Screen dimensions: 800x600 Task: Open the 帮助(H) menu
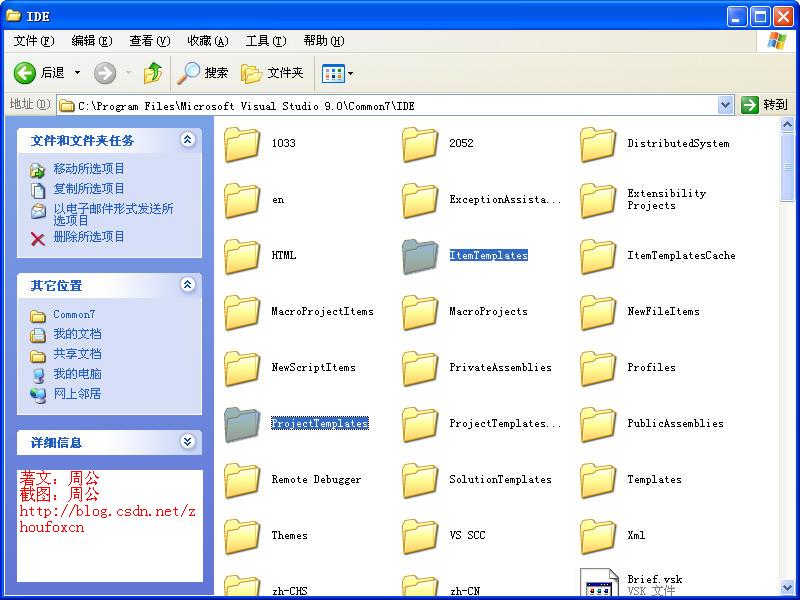coord(324,41)
